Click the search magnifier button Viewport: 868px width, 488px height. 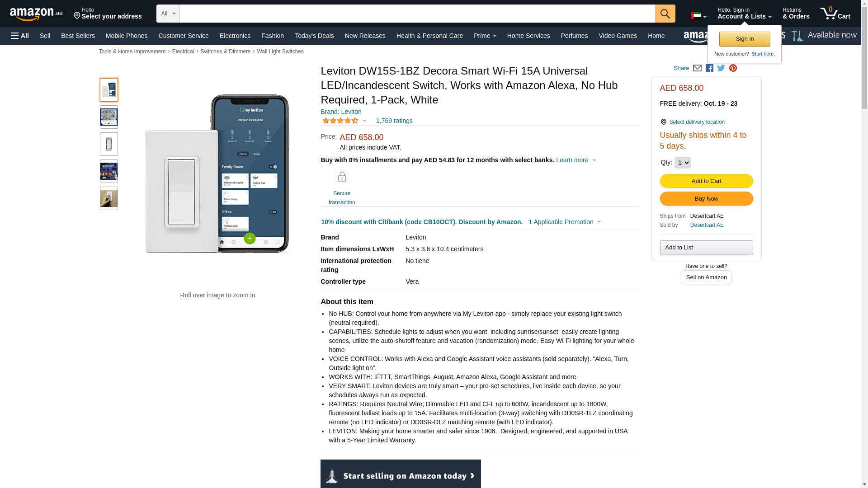(x=665, y=14)
